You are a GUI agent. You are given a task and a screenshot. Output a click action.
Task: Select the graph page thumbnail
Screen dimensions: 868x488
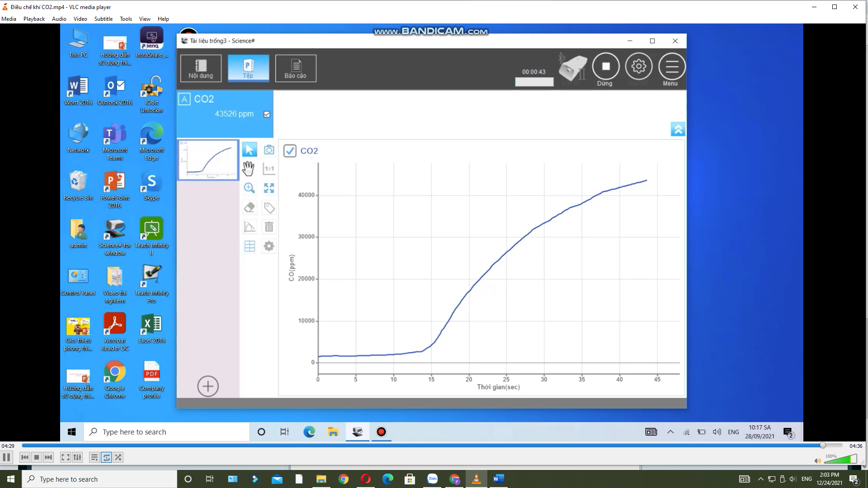(208, 160)
